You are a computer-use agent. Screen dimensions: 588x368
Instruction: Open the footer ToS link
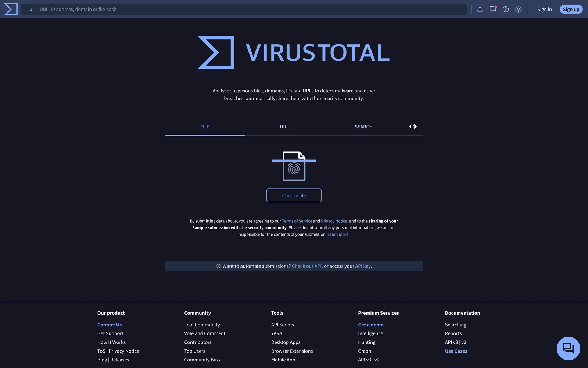pos(101,351)
